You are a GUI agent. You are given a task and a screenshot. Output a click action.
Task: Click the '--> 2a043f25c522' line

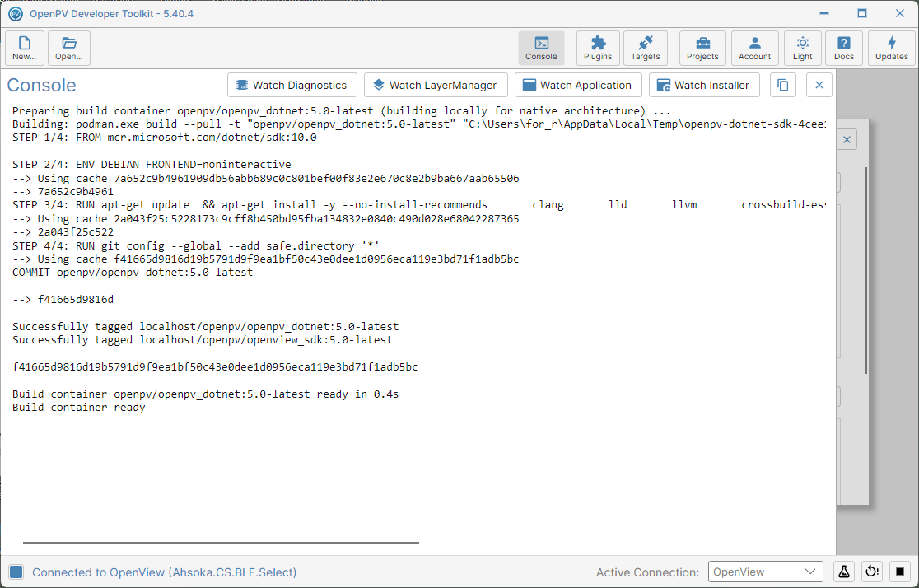63,232
